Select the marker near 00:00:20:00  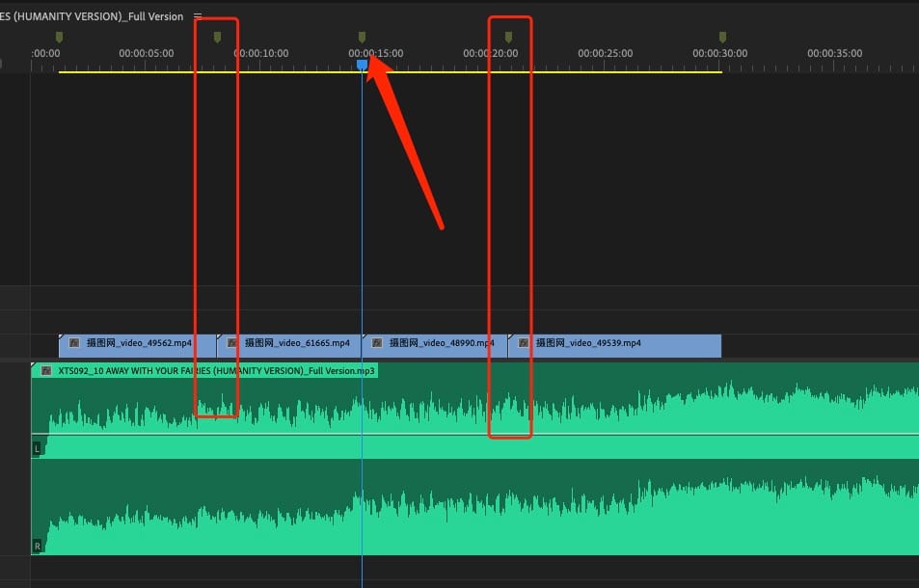tap(509, 37)
